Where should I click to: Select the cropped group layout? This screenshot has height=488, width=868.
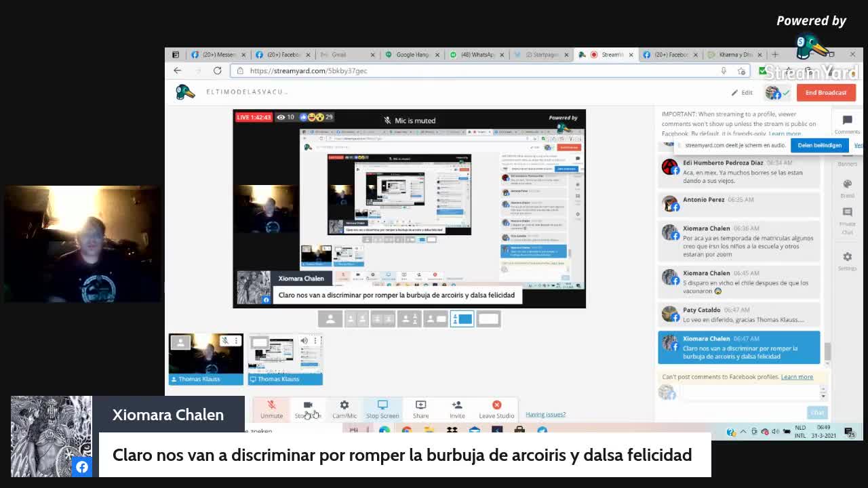pos(383,319)
